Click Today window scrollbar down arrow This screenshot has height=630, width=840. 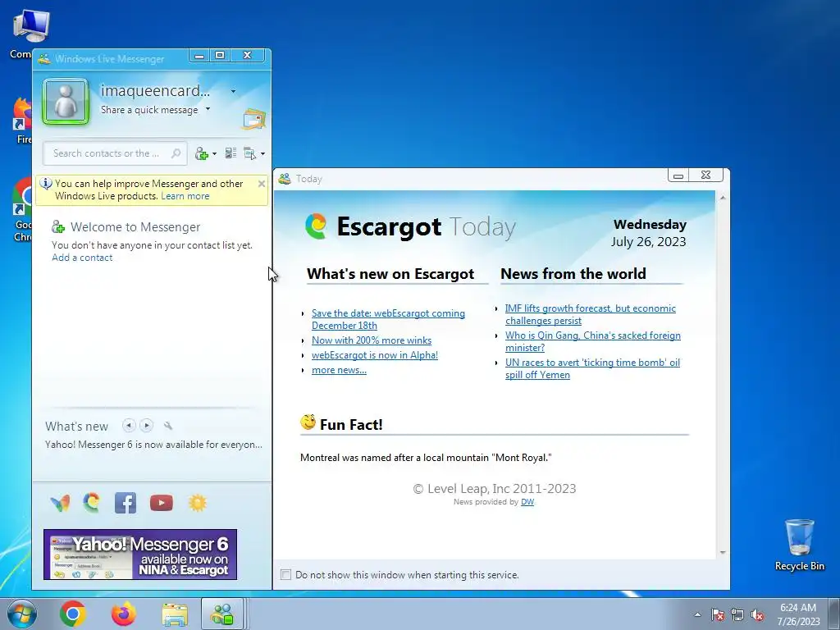[x=723, y=552]
